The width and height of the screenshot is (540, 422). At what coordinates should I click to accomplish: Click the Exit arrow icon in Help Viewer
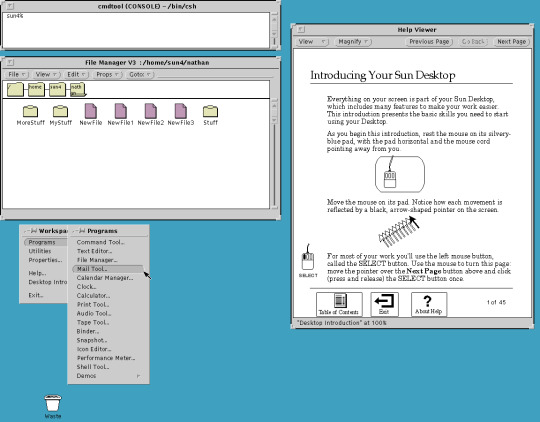384,304
